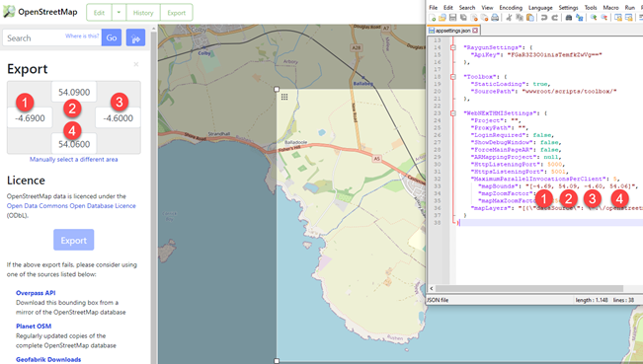
Task: Open the Open Database Licence link
Action: [71, 205]
